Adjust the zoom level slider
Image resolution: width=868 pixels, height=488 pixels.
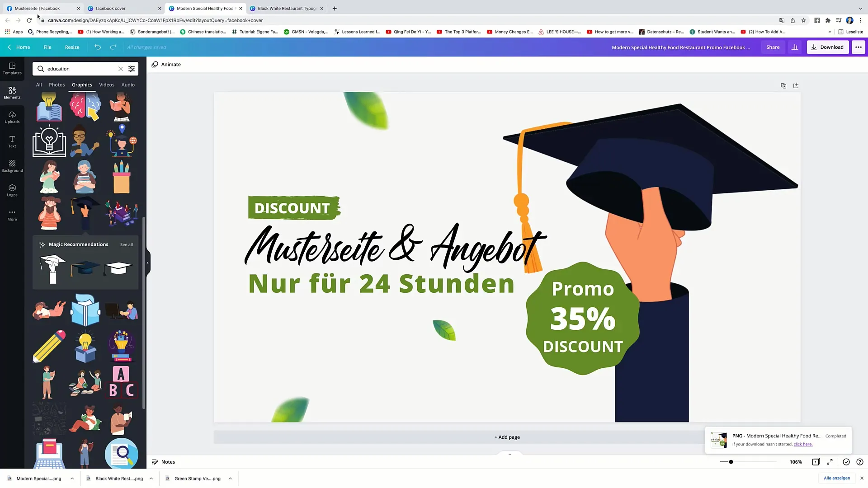730,462
